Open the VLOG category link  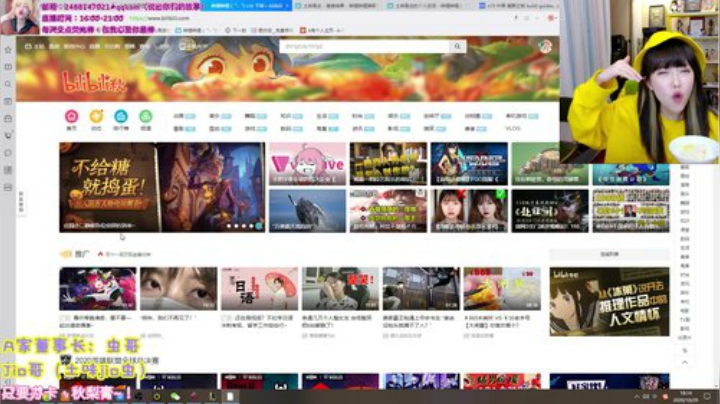click(x=513, y=129)
